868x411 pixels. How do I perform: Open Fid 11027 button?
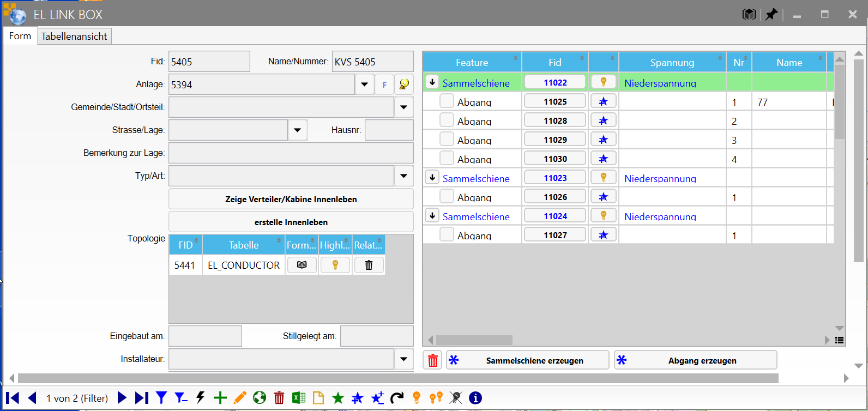tap(555, 235)
